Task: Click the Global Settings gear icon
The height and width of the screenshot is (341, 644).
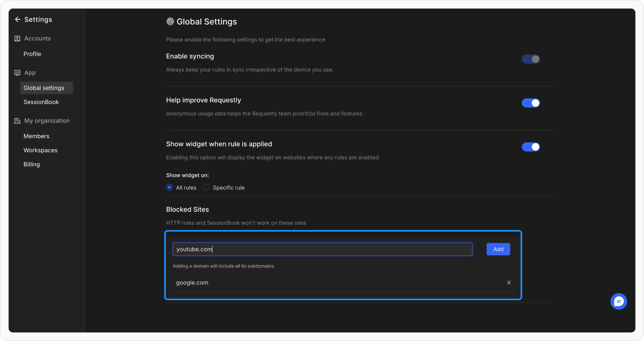Action: click(x=170, y=21)
